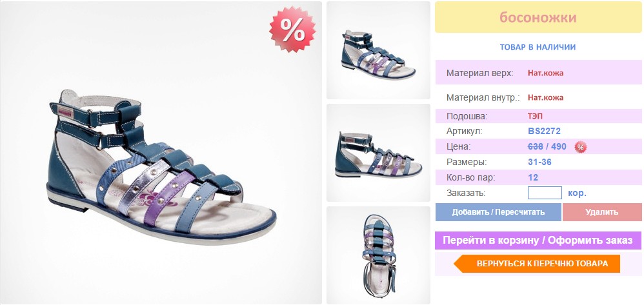Screen dimensions: 644x305
Task: Click the Нат.кожа upper material value
Action: (x=545, y=74)
